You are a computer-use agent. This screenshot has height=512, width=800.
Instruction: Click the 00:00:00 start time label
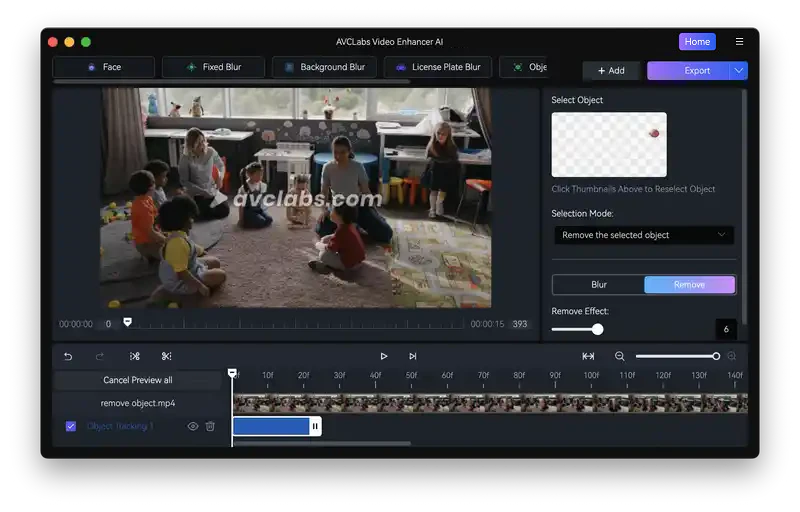pos(76,324)
